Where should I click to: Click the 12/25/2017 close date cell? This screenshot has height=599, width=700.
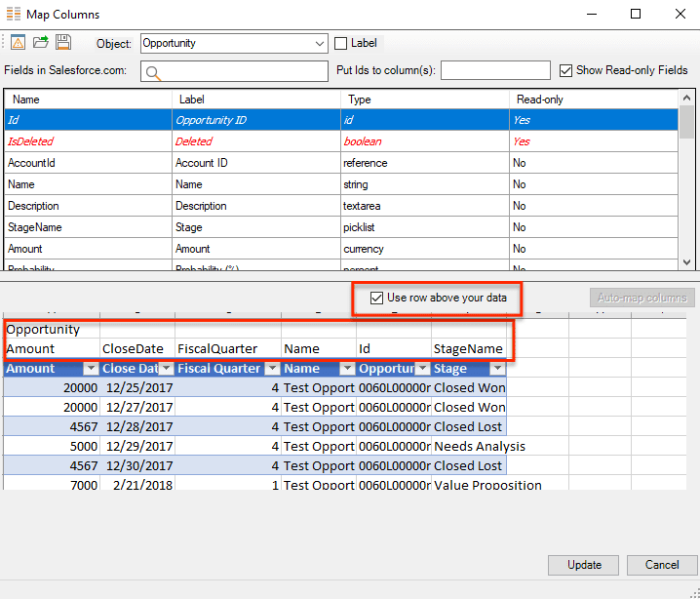(137, 387)
